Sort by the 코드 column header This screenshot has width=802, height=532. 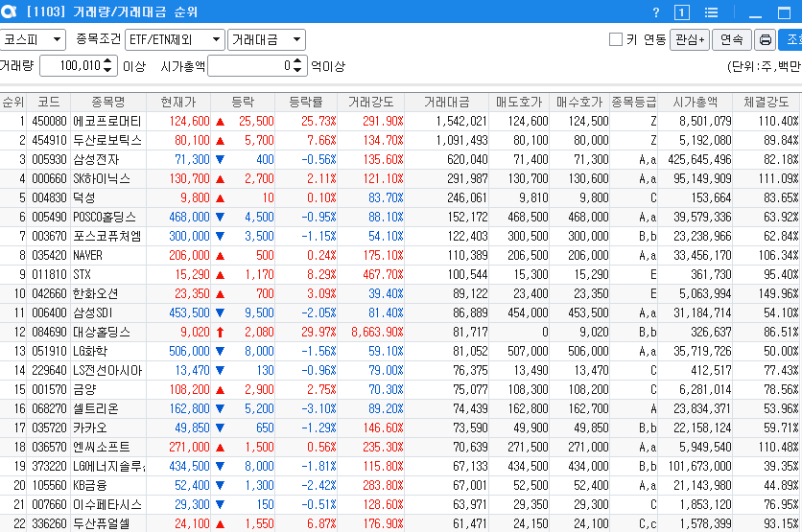click(x=49, y=103)
